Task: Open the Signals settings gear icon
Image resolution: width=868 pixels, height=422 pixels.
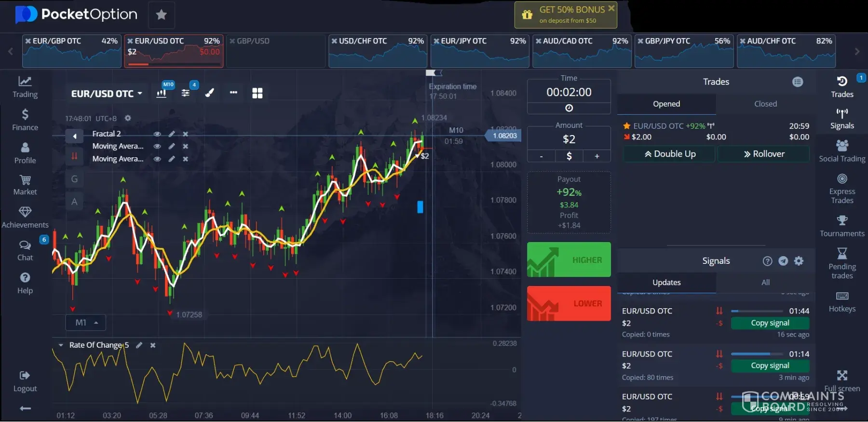Action: pyautogui.click(x=799, y=261)
